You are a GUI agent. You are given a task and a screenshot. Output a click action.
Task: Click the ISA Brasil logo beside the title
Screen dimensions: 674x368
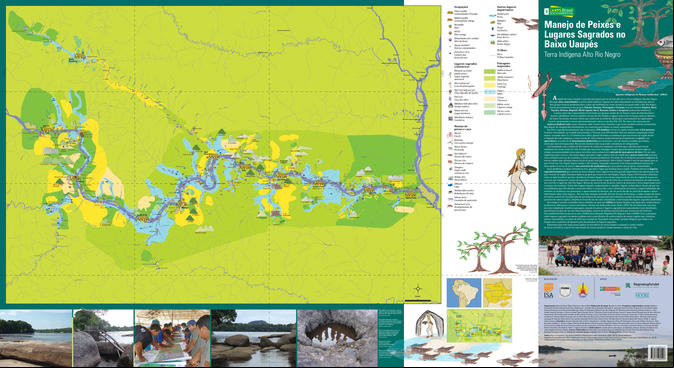558,10
